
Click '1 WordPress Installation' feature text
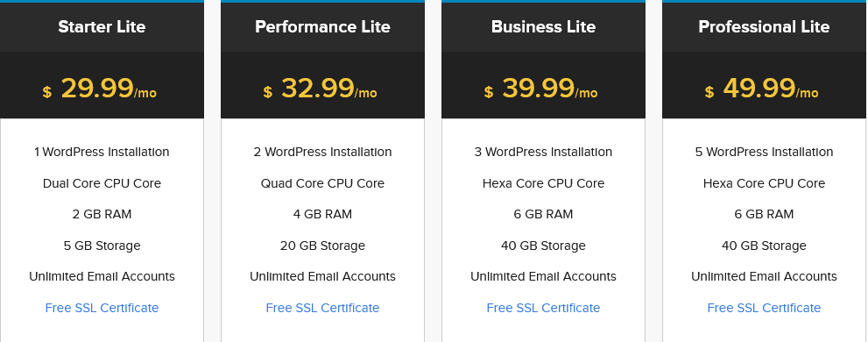pos(102,152)
